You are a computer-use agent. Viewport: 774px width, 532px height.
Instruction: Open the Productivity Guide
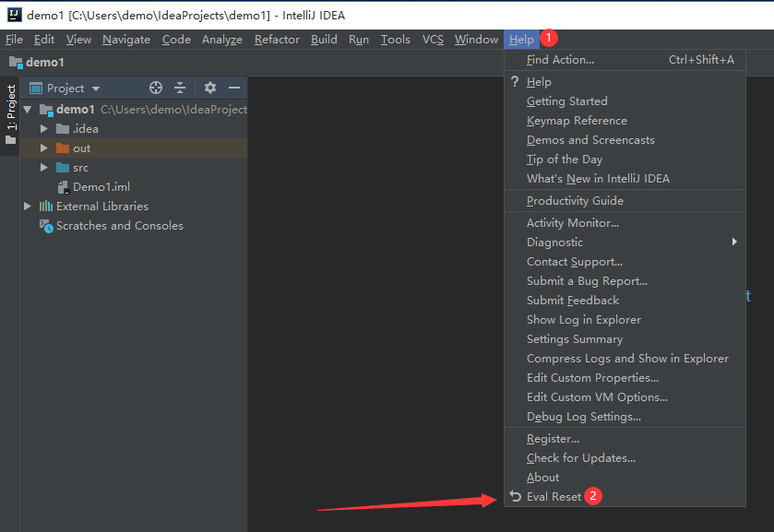625,200
